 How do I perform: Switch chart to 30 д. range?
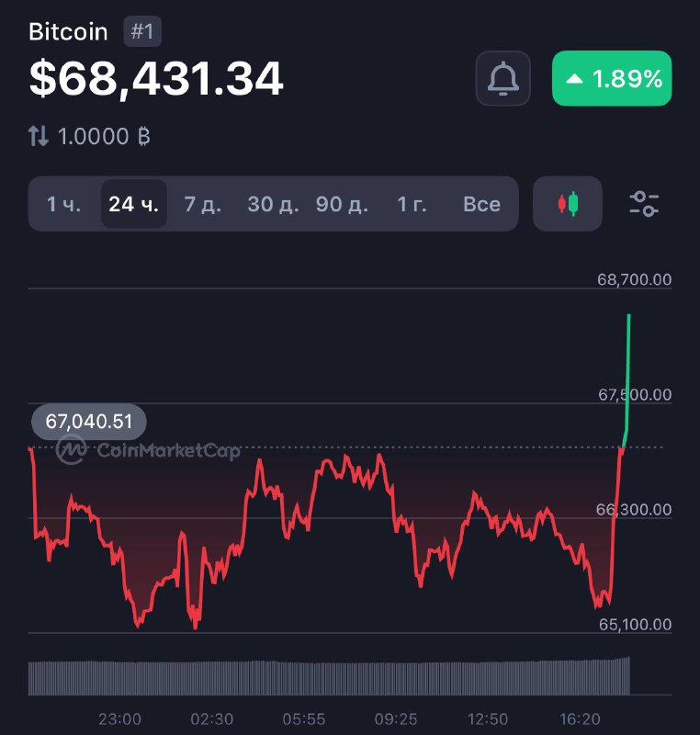273,204
